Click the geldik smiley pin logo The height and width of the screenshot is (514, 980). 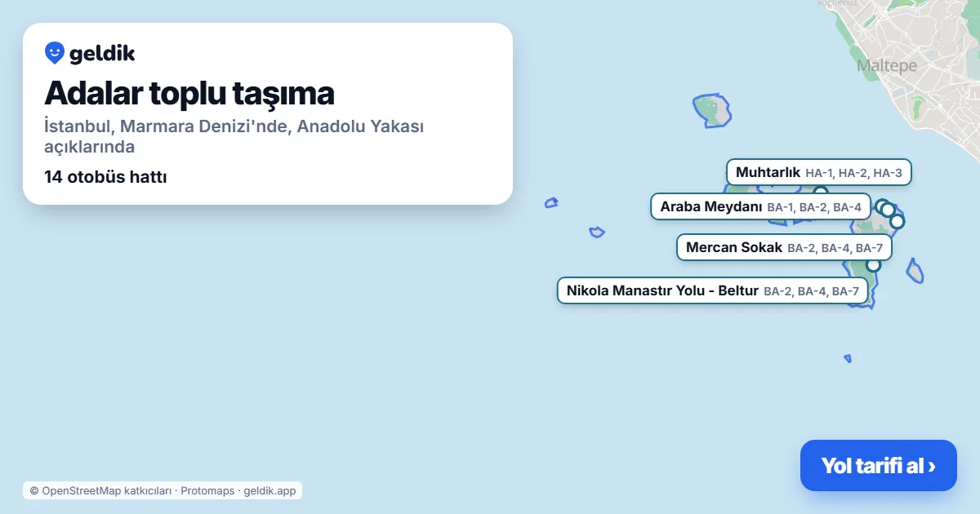point(55,53)
